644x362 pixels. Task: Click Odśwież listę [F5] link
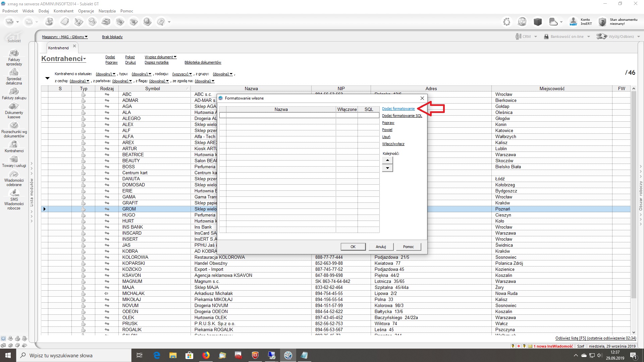click(x=595, y=338)
